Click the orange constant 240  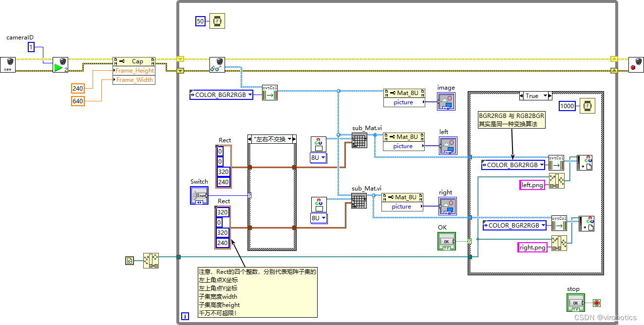click(x=77, y=88)
